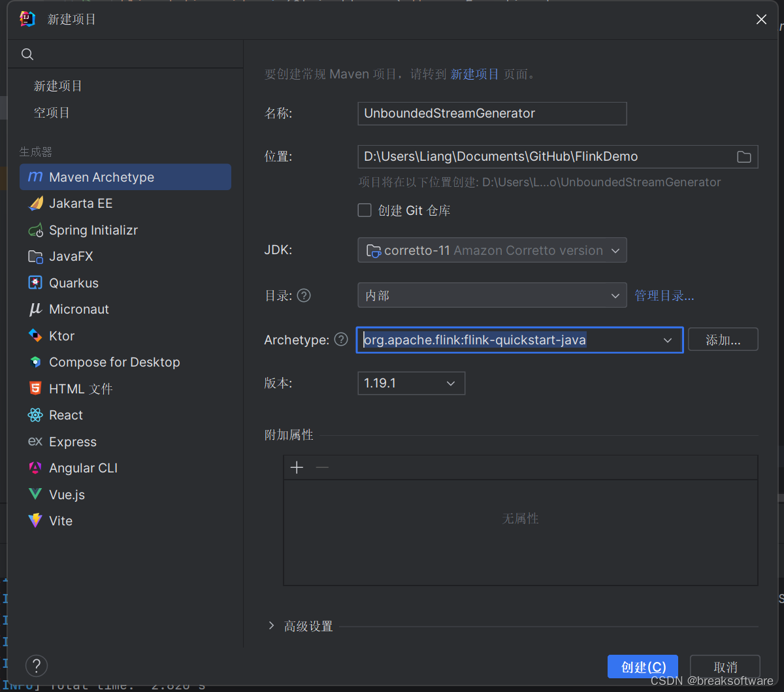Click the Jakarta EE sail icon
This screenshot has width=784, height=692.
coord(35,203)
